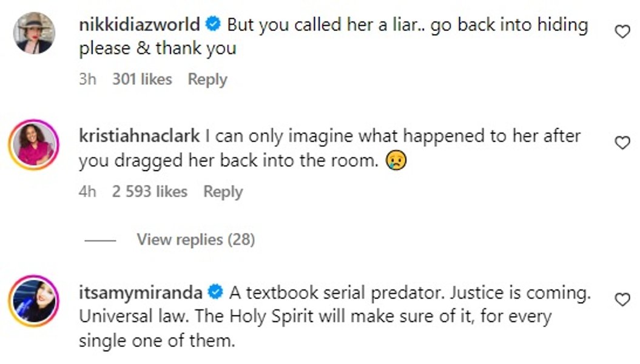Click the line beside View replies

point(101,240)
